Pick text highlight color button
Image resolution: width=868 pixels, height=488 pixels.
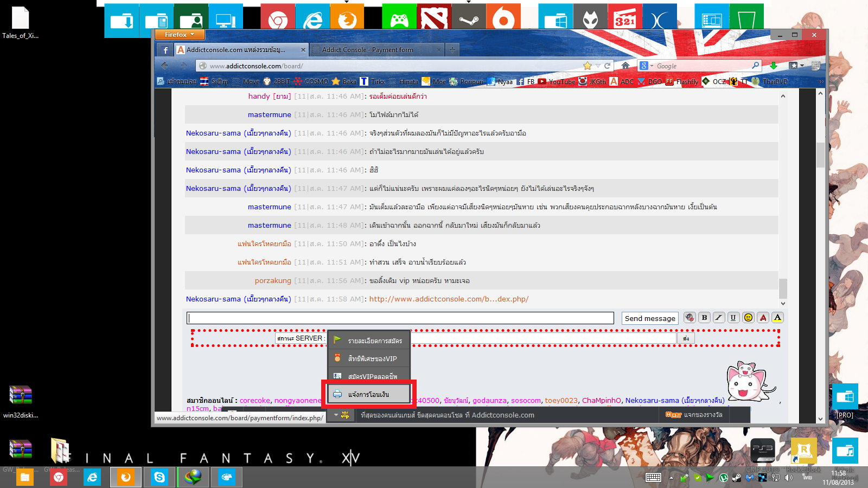(777, 318)
